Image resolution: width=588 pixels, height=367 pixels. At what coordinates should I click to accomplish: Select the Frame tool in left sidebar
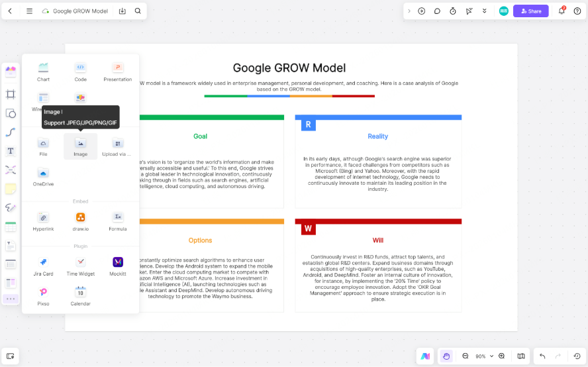11,94
